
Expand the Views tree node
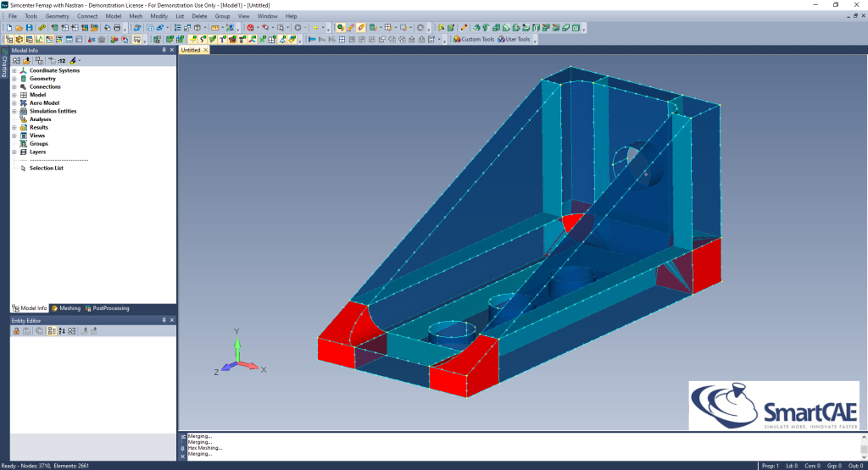(14, 135)
